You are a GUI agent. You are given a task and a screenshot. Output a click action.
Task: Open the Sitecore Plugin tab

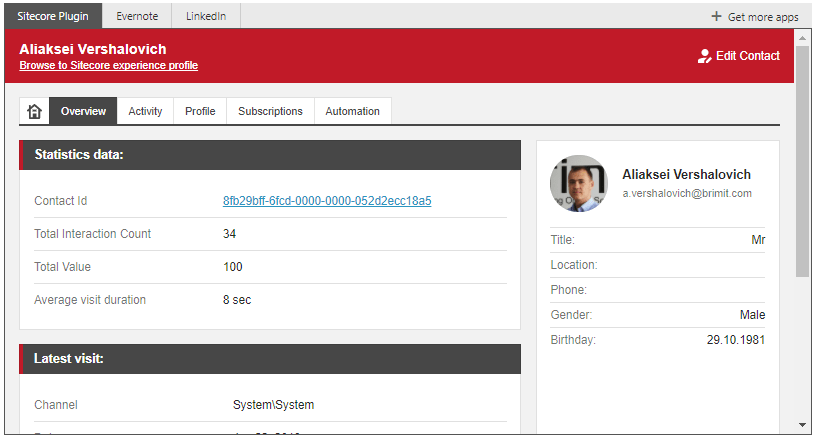(x=53, y=16)
